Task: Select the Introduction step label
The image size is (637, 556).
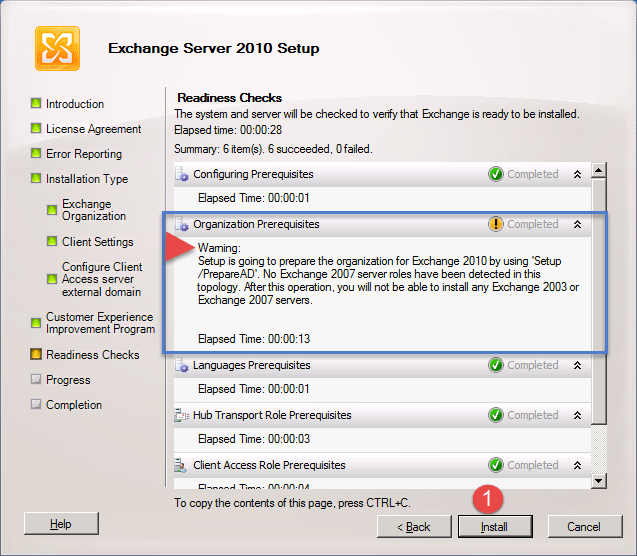Action: 75,104
